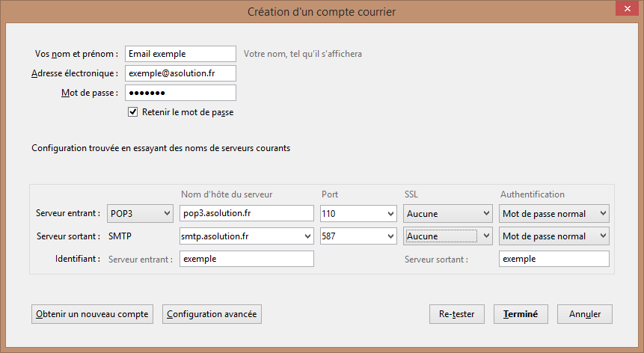This screenshot has height=353, width=644.
Task: Click outgoing server identifiant field
Action: click(x=554, y=259)
